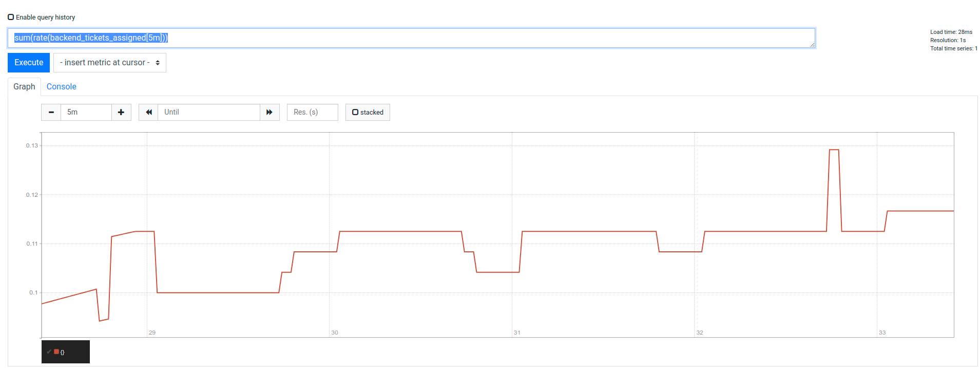Click the Until date input field

click(208, 113)
